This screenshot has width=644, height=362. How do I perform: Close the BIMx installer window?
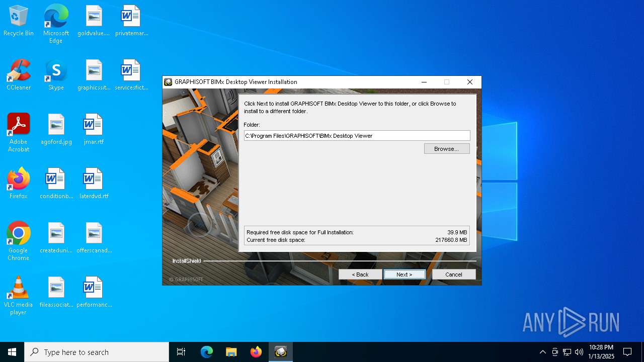point(470,82)
